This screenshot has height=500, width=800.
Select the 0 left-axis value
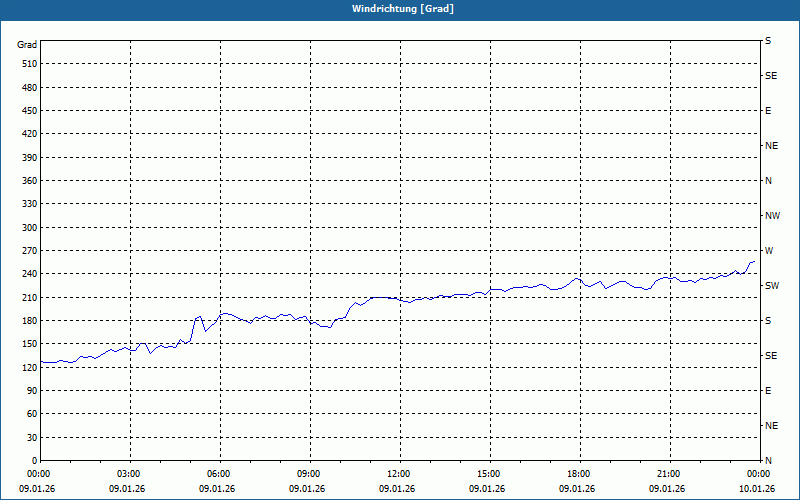[35, 461]
